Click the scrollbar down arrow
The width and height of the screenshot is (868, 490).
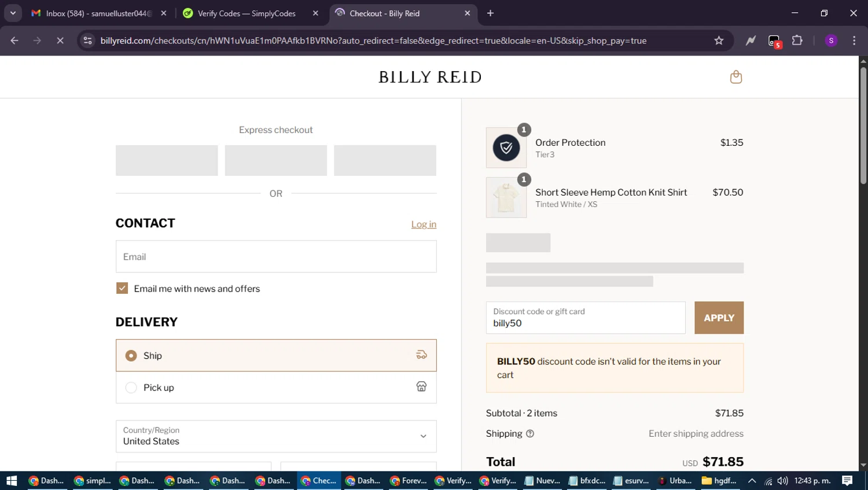(x=863, y=465)
